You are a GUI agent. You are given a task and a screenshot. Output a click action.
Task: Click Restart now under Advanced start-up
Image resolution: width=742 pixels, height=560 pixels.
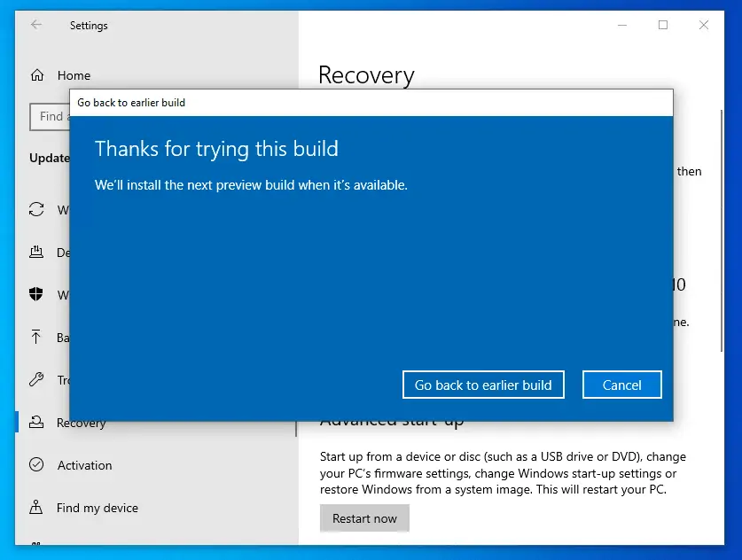point(364,518)
